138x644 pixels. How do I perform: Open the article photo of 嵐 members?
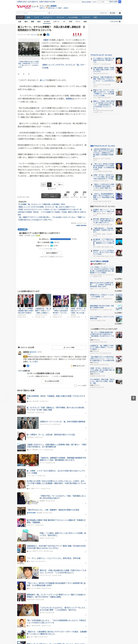pyautogui.click(x=29, y=49)
